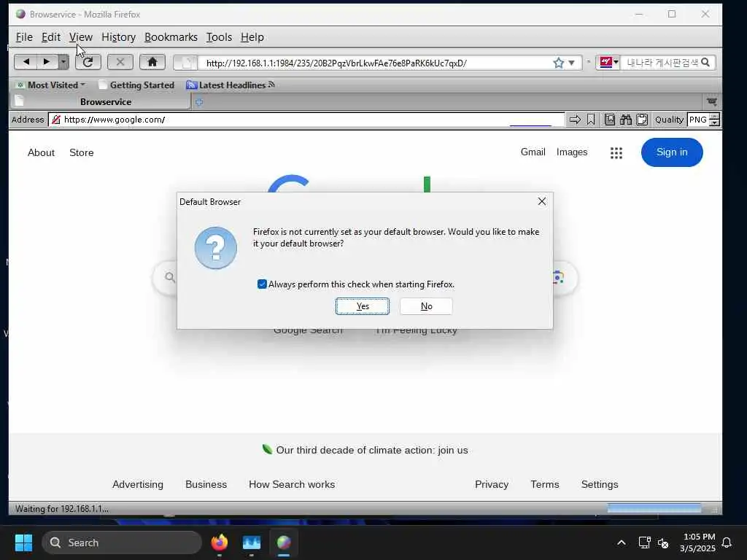The height and width of the screenshot is (560, 747).
Task: Click the blue Sign in button
Action: pyautogui.click(x=672, y=152)
